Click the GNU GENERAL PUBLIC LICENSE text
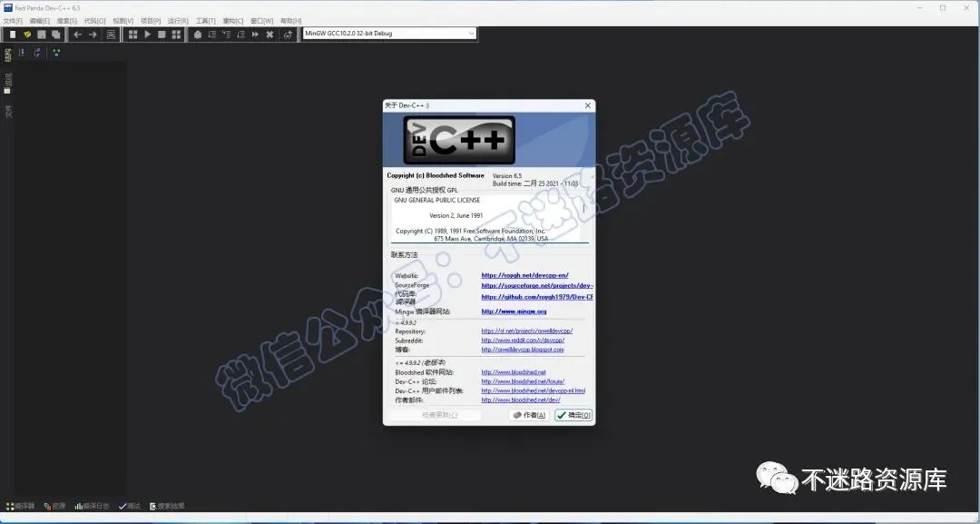The width and height of the screenshot is (980, 524). [436, 200]
